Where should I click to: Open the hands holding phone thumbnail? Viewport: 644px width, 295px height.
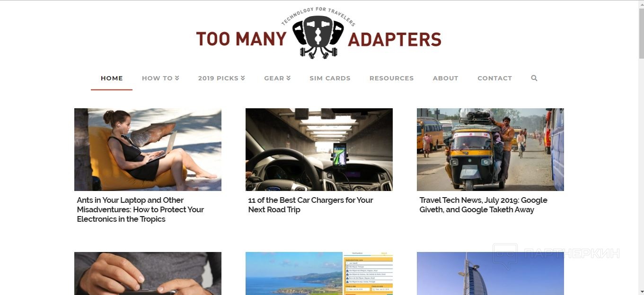point(148,273)
